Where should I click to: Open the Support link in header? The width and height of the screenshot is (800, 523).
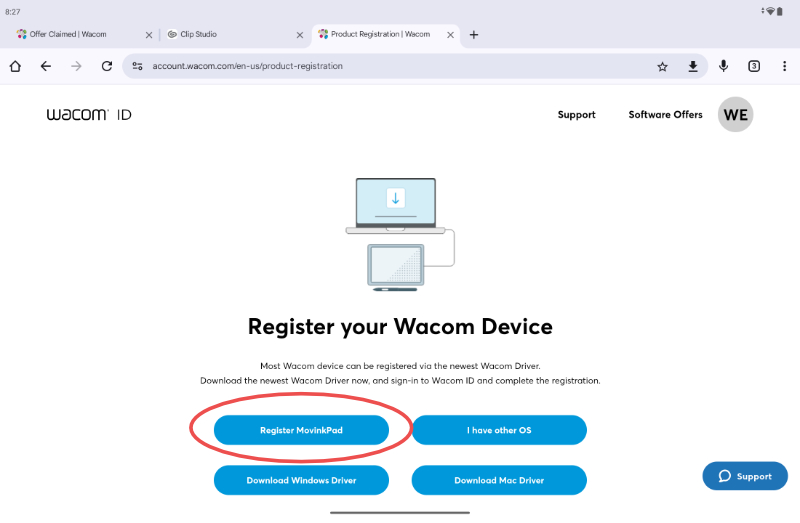(577, 114)
